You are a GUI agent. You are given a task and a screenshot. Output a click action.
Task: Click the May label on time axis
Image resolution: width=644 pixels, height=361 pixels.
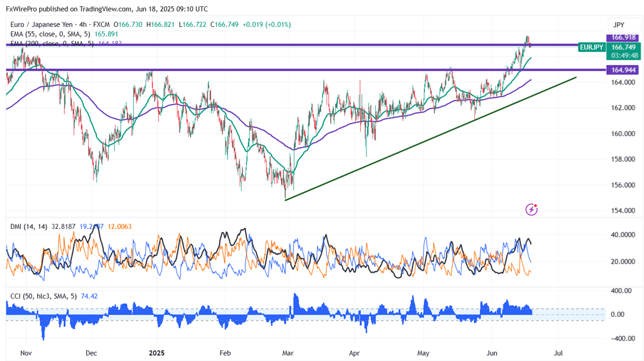[423, 353]
